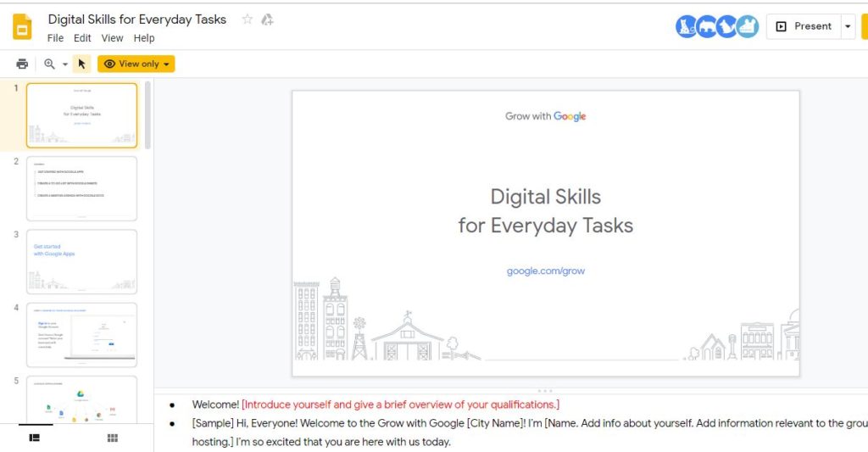Switch to grid view icon
Viewport: 868px width, 452px height.
(x=113, y=438)
